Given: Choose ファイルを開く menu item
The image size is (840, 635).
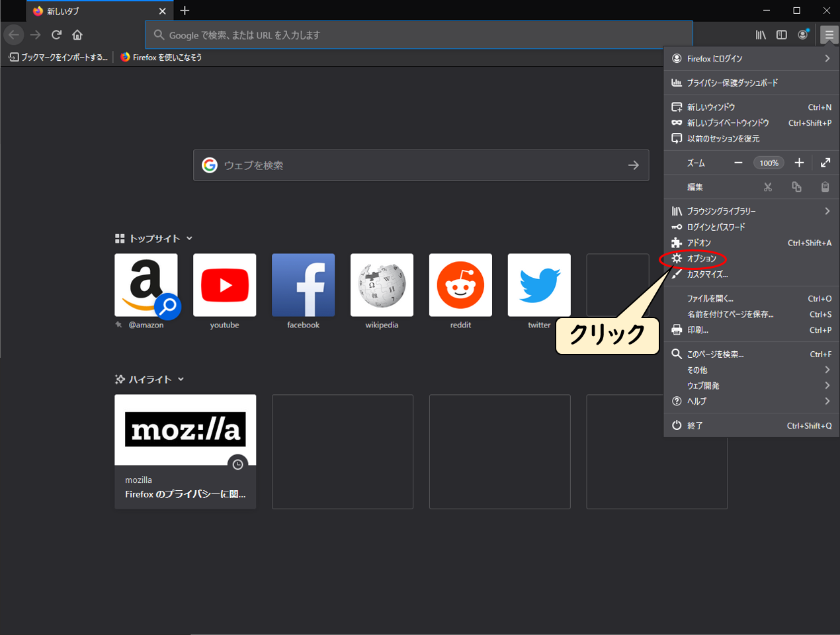Looking at the screenshot, I should tap(751, 299).
